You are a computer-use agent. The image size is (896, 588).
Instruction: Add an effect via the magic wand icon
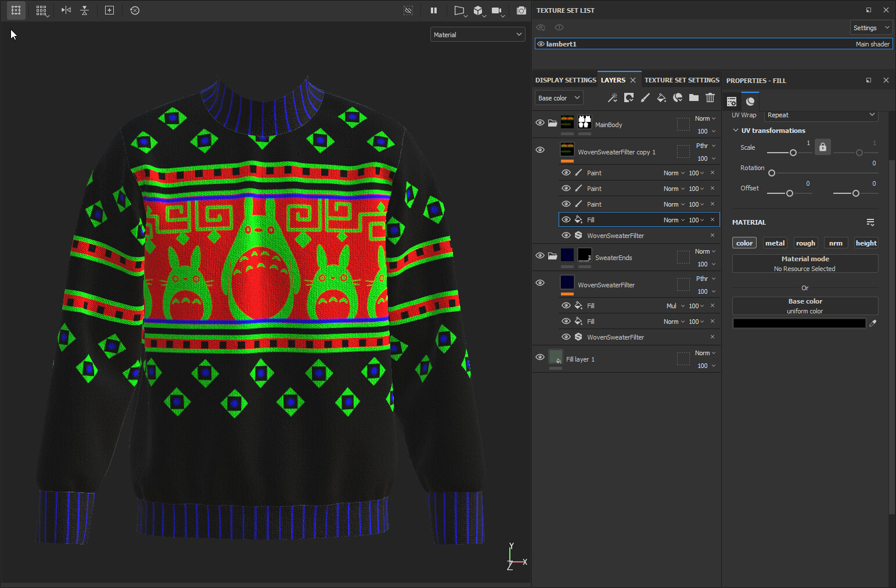click(613, 98)
